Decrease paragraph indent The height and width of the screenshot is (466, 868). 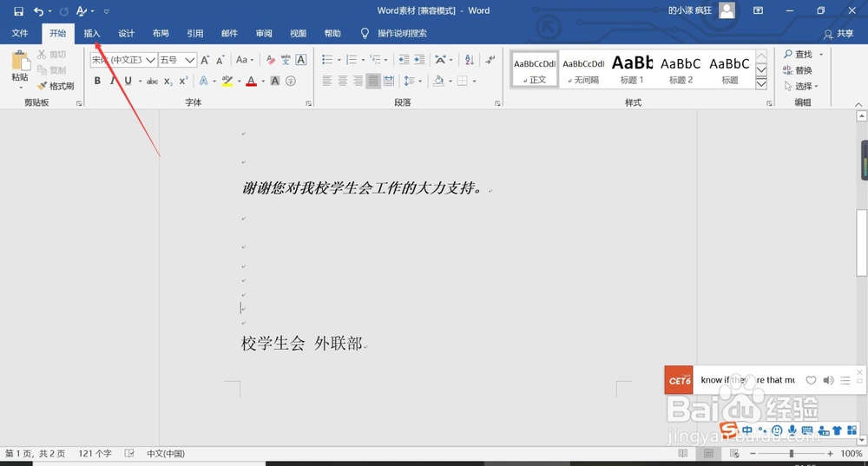tap(404, 60)
